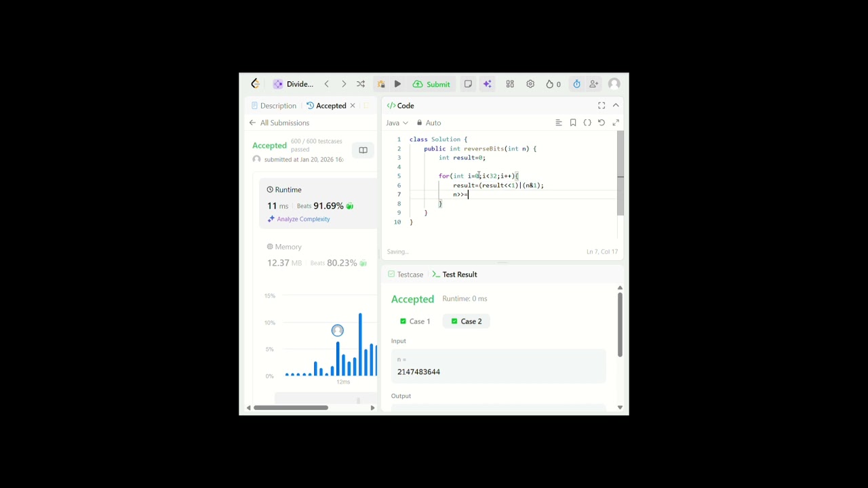Expand the Divide problem list

click(294, 84)
